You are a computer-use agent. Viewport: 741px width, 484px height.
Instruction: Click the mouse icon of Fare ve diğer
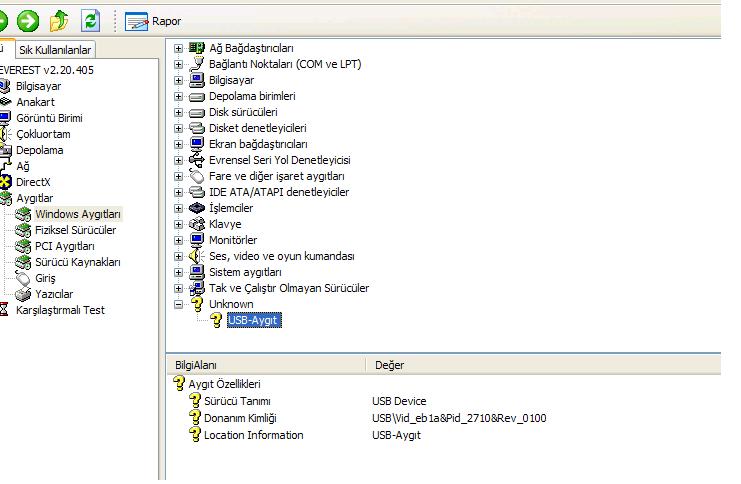coord(197,176)
